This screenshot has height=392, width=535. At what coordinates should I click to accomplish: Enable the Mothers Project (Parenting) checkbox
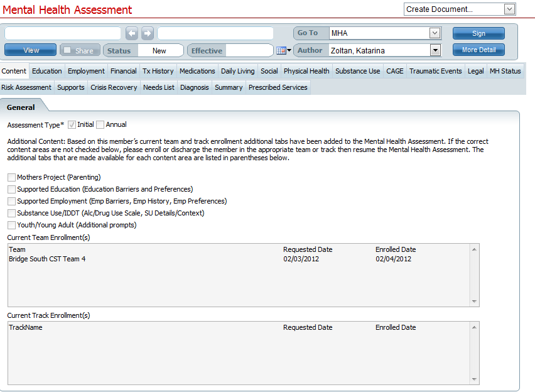pyautogui.click(x=11, y=177)
